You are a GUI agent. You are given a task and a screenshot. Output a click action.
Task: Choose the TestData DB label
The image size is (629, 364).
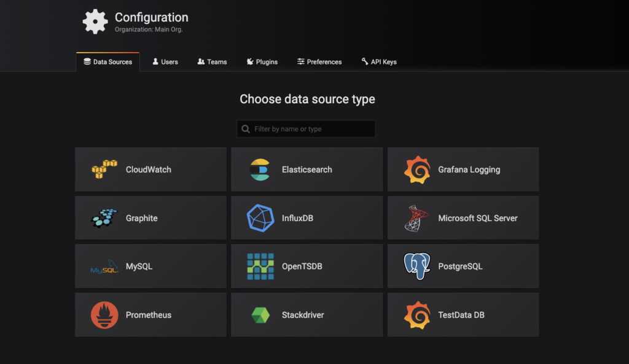tap(461, 315)
